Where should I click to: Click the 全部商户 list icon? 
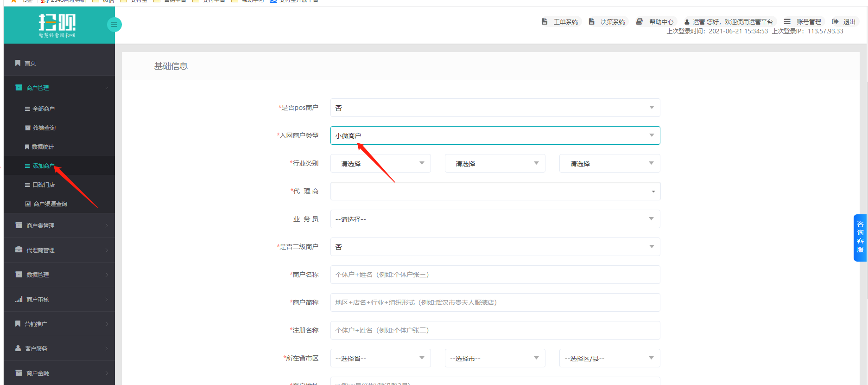27,109
